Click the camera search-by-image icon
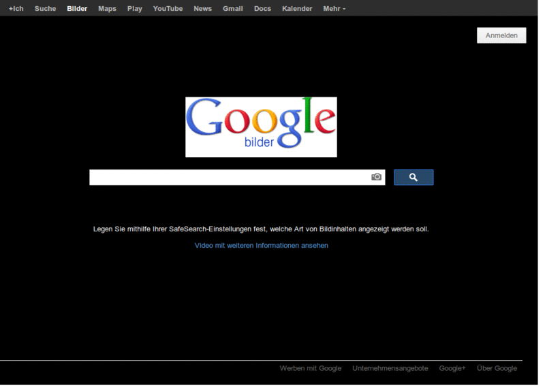Viewport: 545px width, 392px height. pos(376,177)
